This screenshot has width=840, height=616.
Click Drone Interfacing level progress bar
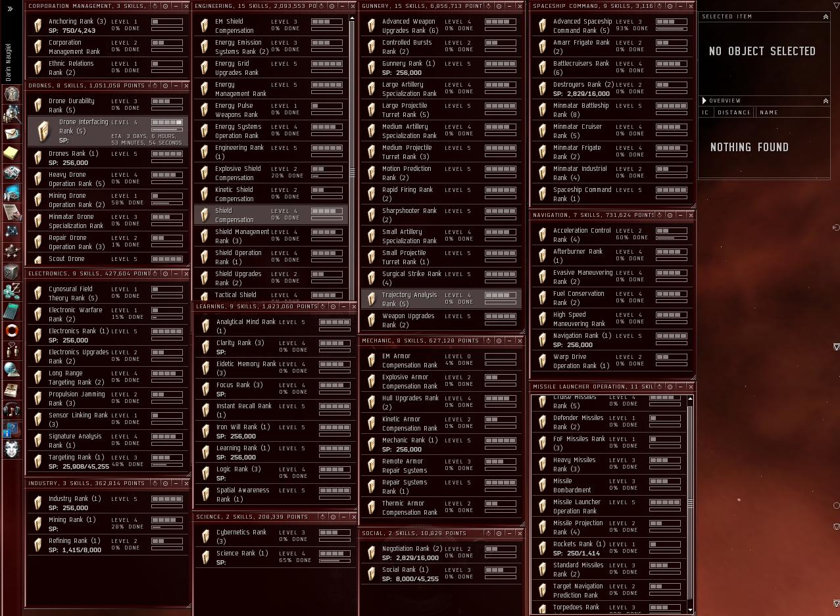pos(167,122)
